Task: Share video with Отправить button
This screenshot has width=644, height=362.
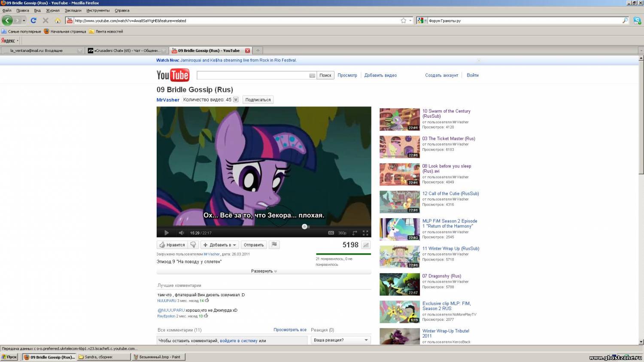Action: (254, 245)
